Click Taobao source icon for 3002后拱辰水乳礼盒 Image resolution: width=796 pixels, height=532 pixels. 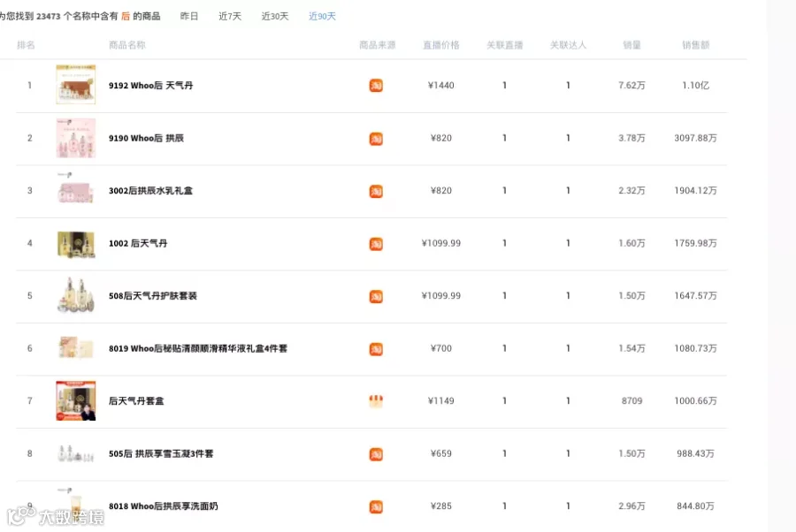376,191
